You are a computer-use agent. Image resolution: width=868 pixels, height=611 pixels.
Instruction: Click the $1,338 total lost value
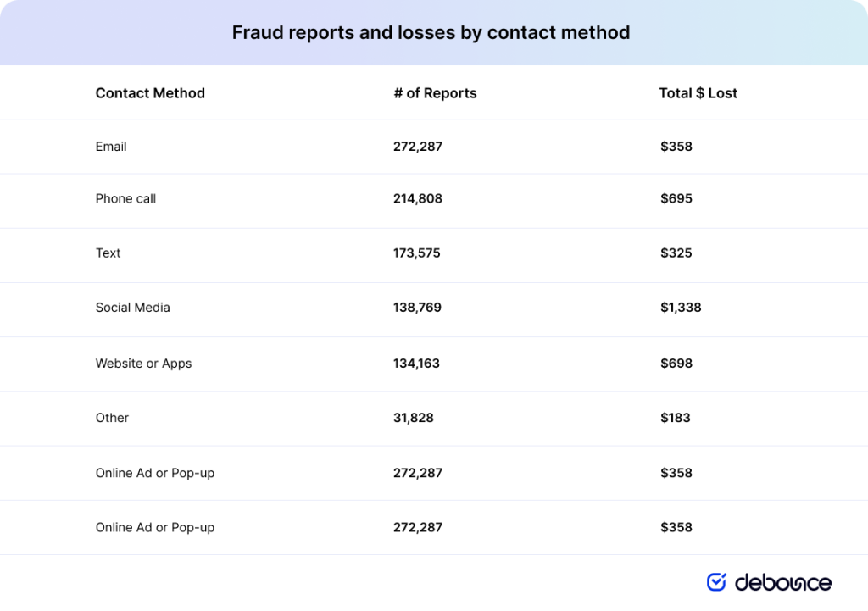point(681,308)
